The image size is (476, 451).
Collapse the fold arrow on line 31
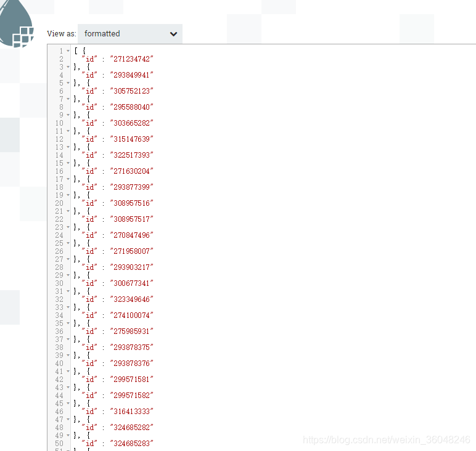point(68,291)
